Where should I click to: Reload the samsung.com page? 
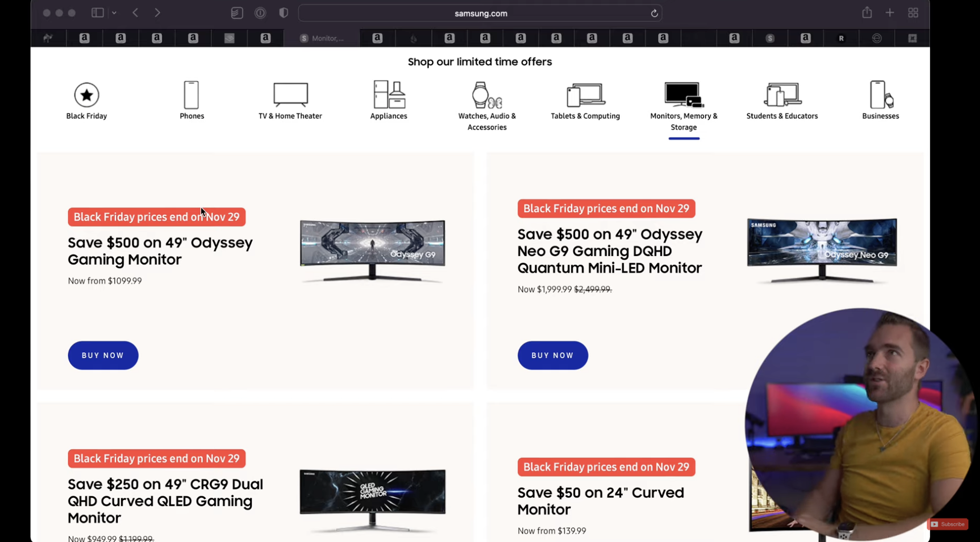point(654,13)
